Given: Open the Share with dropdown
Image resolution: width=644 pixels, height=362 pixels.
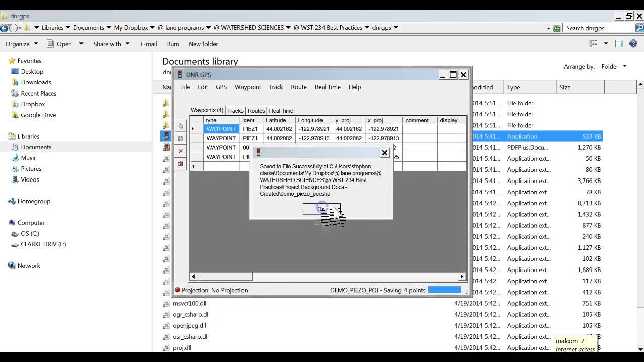Looking at the screenshot, I should (111, 44).
